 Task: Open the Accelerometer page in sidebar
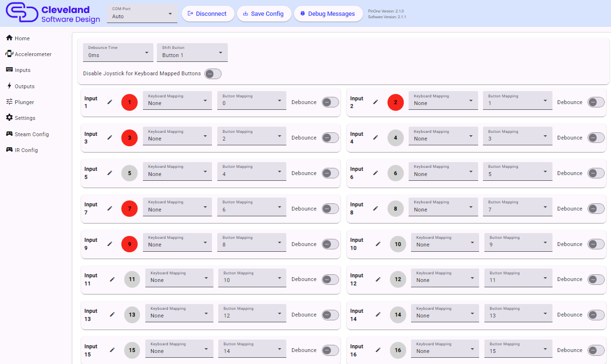33,54
